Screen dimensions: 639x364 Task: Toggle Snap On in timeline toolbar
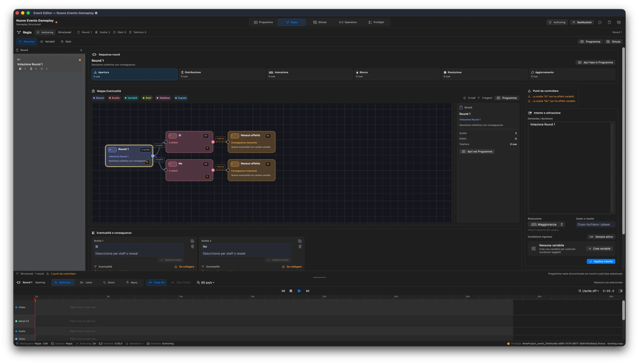click(157, 283)
